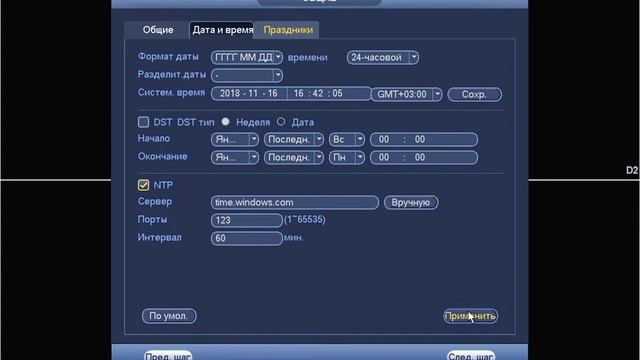This screenshot has height=360, width=640.
Task: Open the Формат даты dropdown ГГГГ ММ ДД
Action: (247, 57)
